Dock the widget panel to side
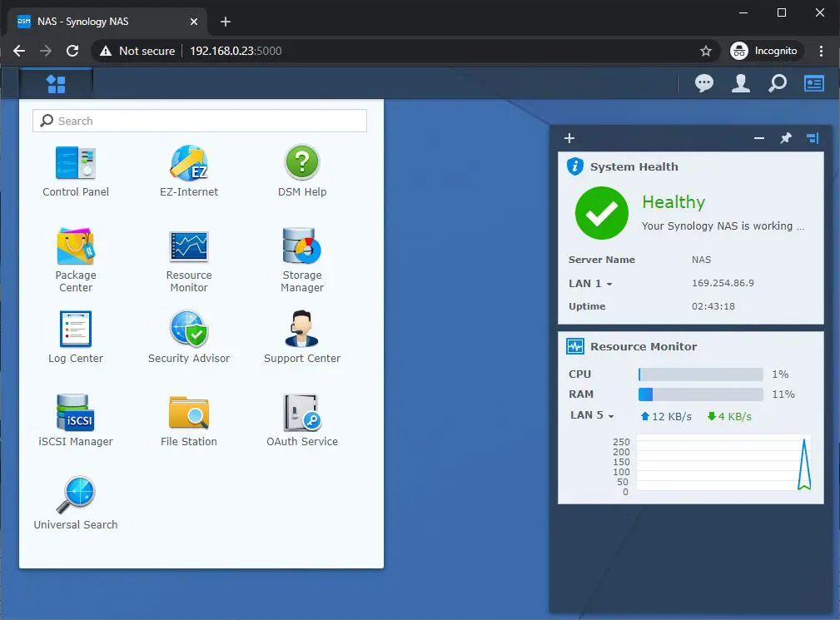Screen dimensions: 840x620 (x=813, y=138)
